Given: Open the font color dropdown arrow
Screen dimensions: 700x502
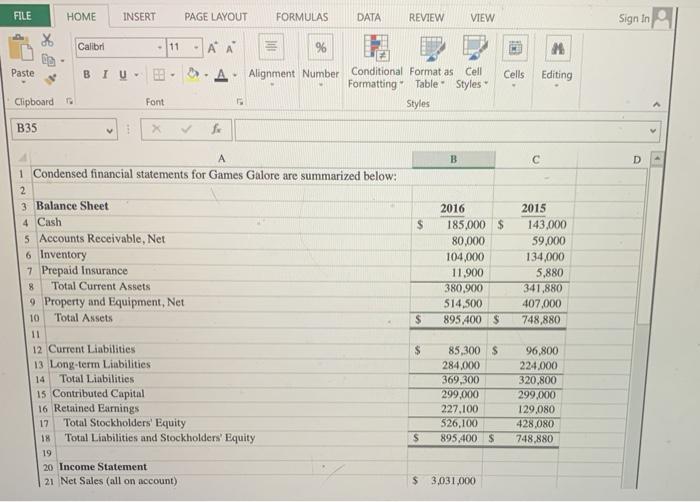Looking at the screenshot, I should click(x=235, y=75).
